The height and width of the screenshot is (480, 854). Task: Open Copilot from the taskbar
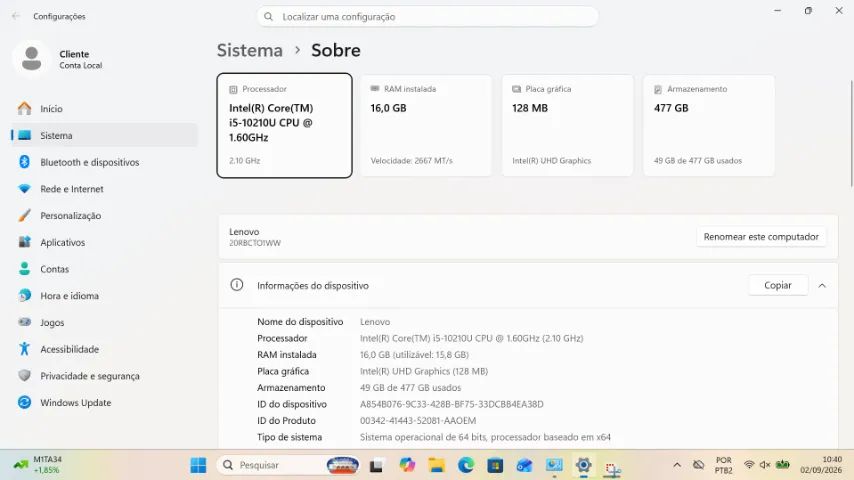coord(406,465)
